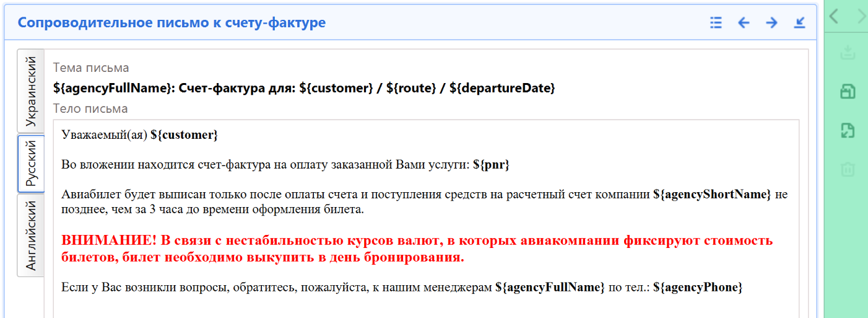
Task: Click the reload document icon in sidebar
Action: [x=847, y=130]
